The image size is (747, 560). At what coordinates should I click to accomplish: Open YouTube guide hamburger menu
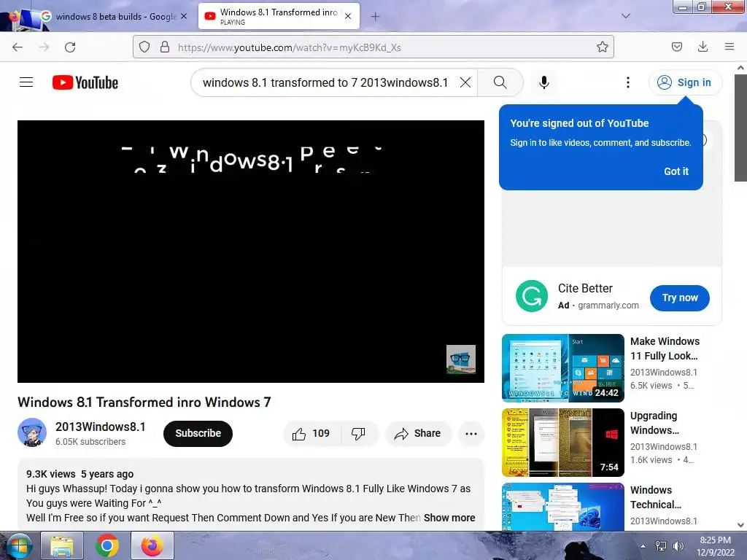26,82
